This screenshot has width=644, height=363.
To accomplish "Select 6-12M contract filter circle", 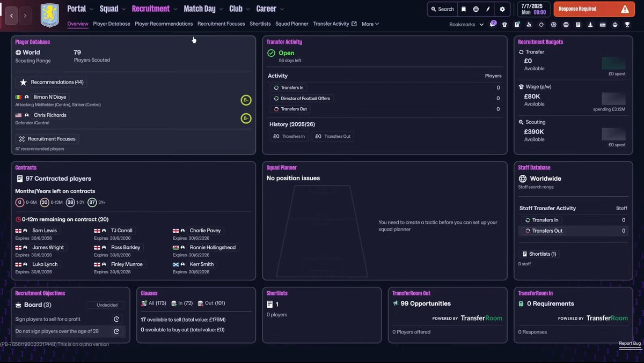I will [45, 202].
